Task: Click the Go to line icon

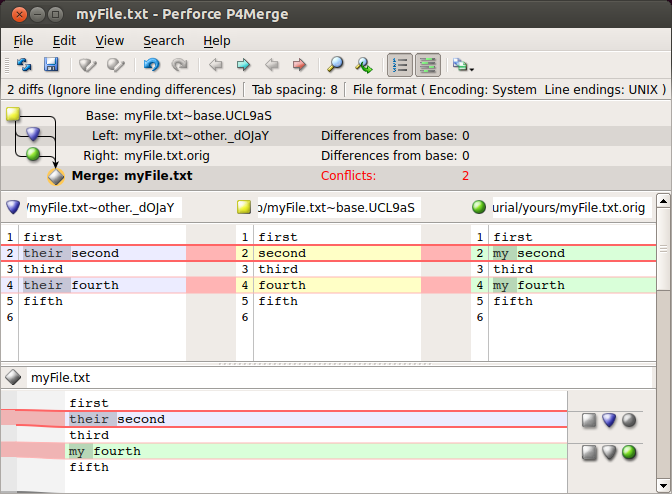Action: pos(364,65)
